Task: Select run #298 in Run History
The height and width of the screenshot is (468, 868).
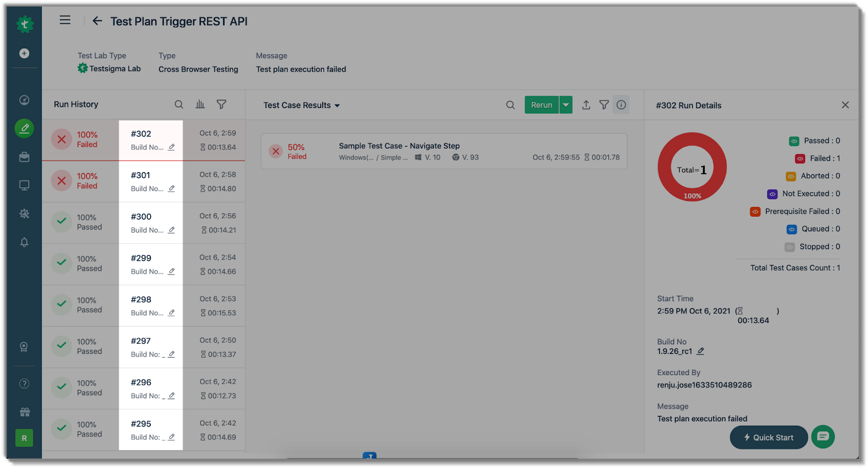Action: click(144, 306)
